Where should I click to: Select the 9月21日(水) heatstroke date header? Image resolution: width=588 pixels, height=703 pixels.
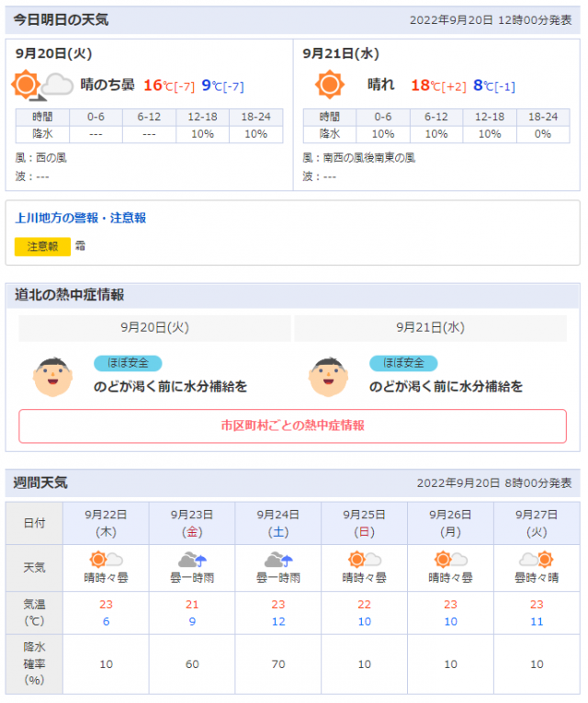[x=430, y=327]
